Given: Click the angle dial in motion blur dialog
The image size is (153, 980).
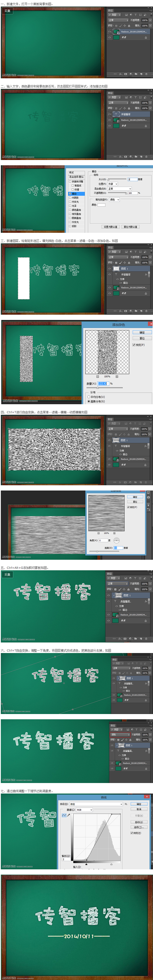Looking at the screenshot, I should pos(116,541).
